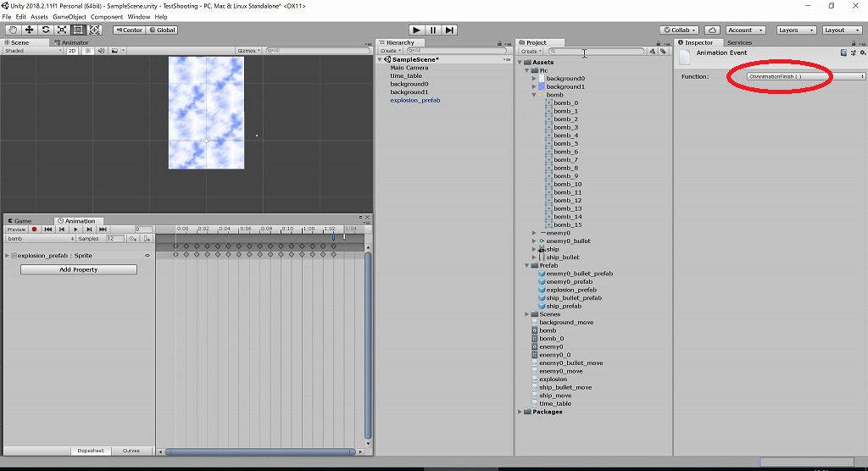This screenshot has width=868, height=471.
Task: Expand explosion_prefab : Sprite property
Action: tap(7, 256)
